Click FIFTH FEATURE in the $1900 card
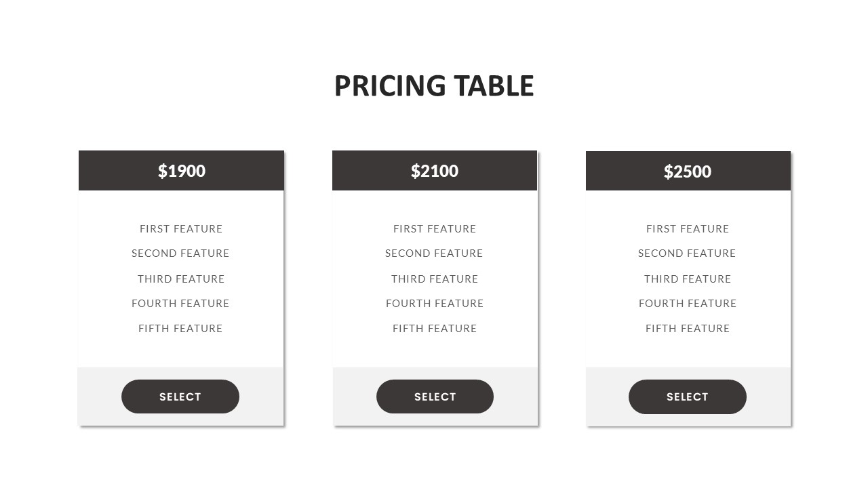 pyautogui.click(x=180, y=329)
